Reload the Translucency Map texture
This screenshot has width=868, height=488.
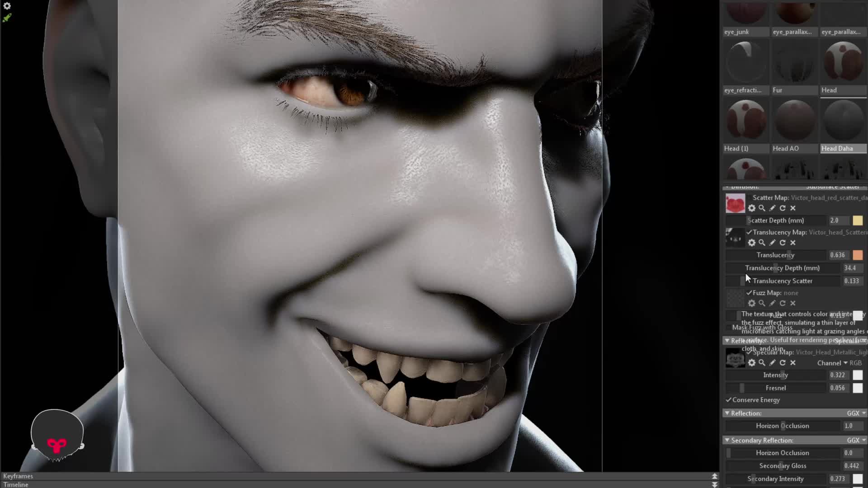point(783,243)
